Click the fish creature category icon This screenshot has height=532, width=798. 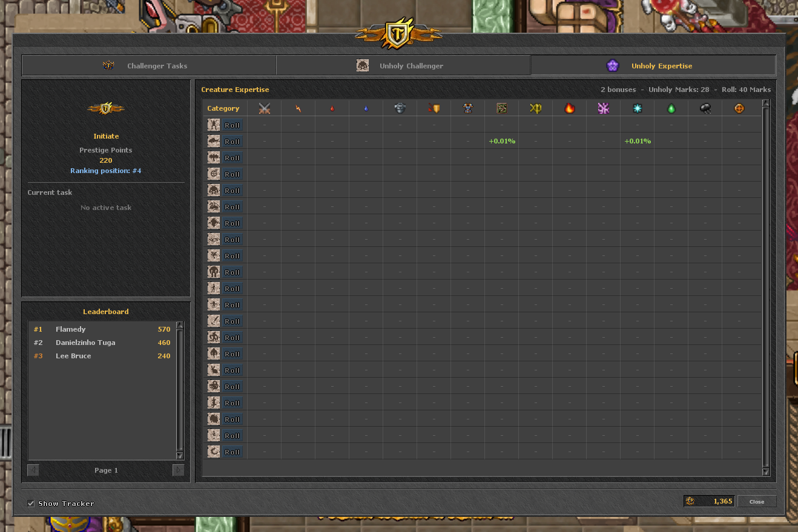click(214, 141)
